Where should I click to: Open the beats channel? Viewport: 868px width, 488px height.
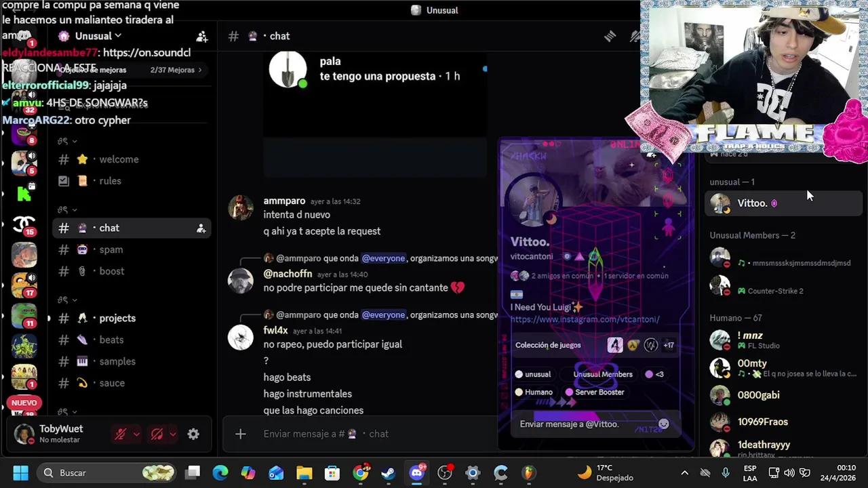click(x=131, y=340)
